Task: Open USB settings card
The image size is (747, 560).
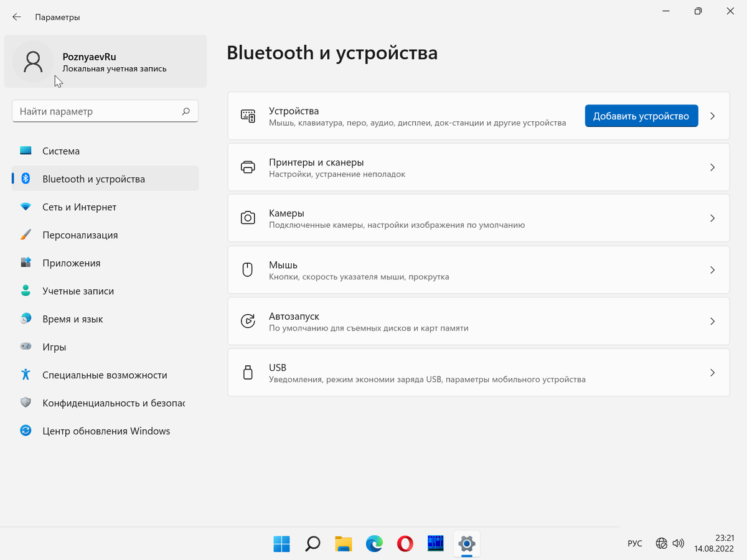Action: point(479,372)
